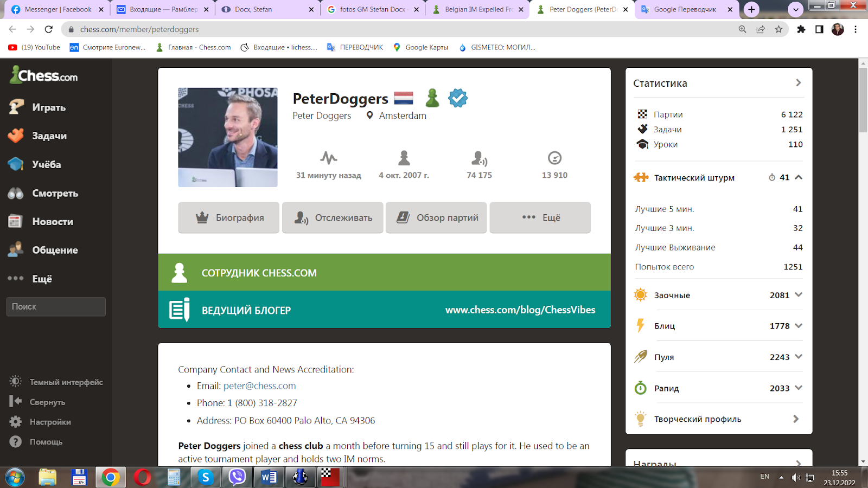
Task: Click the taskbar volume speaker icon
Action: (x=795, y=477)
